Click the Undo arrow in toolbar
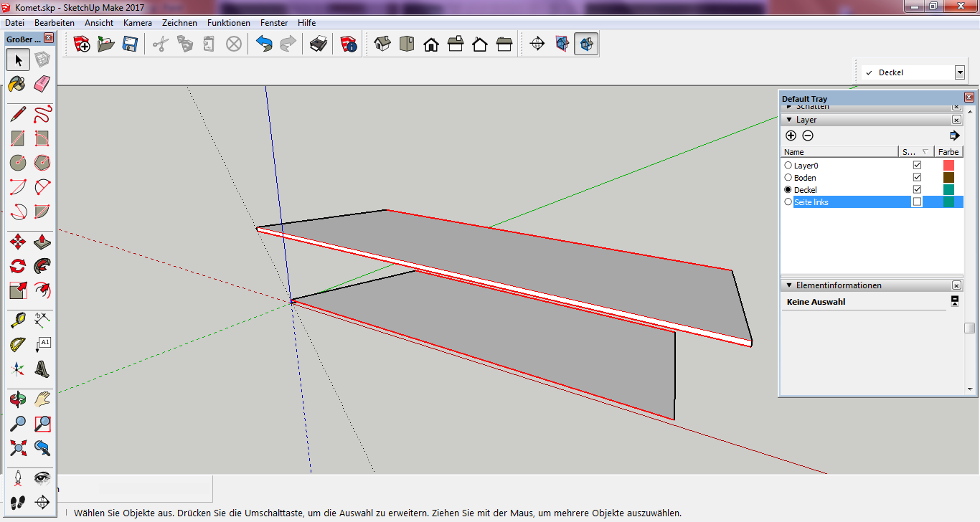This screenshot has width=980, height=522. pos(264,44)
